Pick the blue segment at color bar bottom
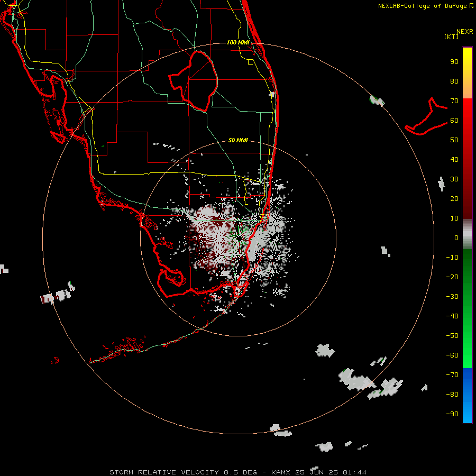 tap(467, 396)
